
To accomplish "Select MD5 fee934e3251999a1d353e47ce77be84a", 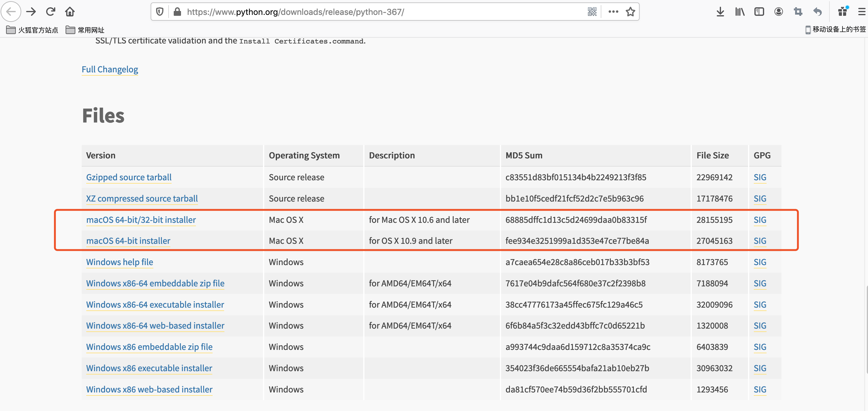I will [x=577, y=240].
